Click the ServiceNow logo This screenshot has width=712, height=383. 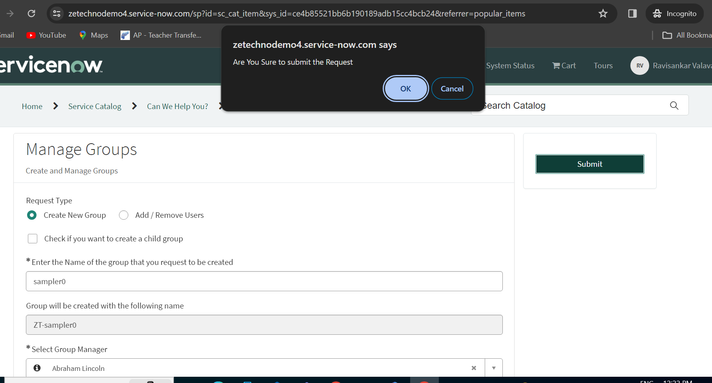51,65
